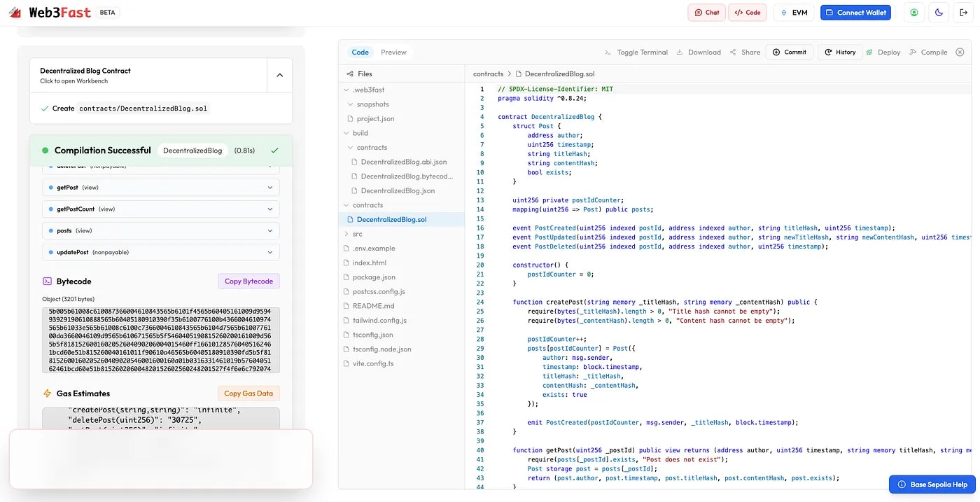Switch to the Code tab
980x502 pixels.
coord(360,52)
